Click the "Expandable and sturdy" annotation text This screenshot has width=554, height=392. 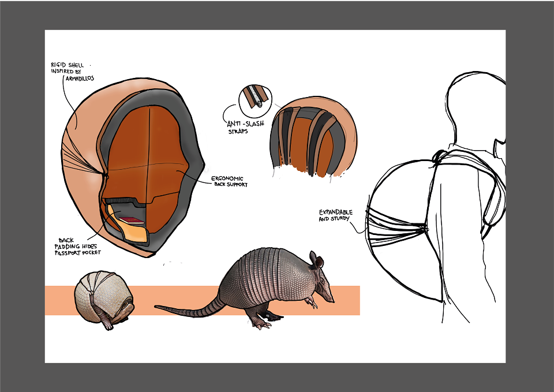coord(336,215)
